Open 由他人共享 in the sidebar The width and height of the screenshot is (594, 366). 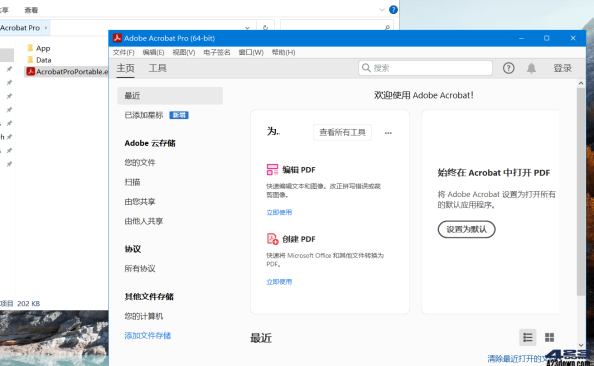pyautogui.click(x=144, y=221)
